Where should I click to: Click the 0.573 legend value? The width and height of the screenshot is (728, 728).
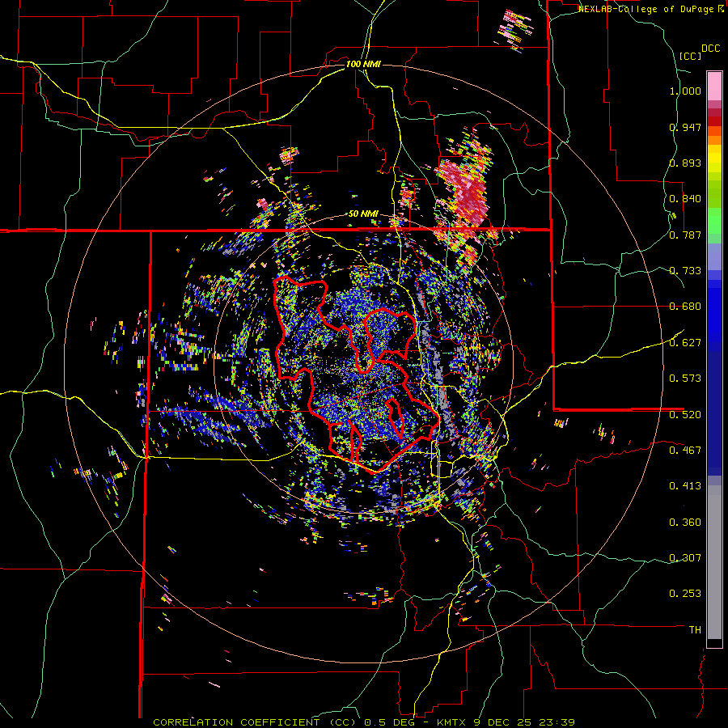click(x=685, y=379)
